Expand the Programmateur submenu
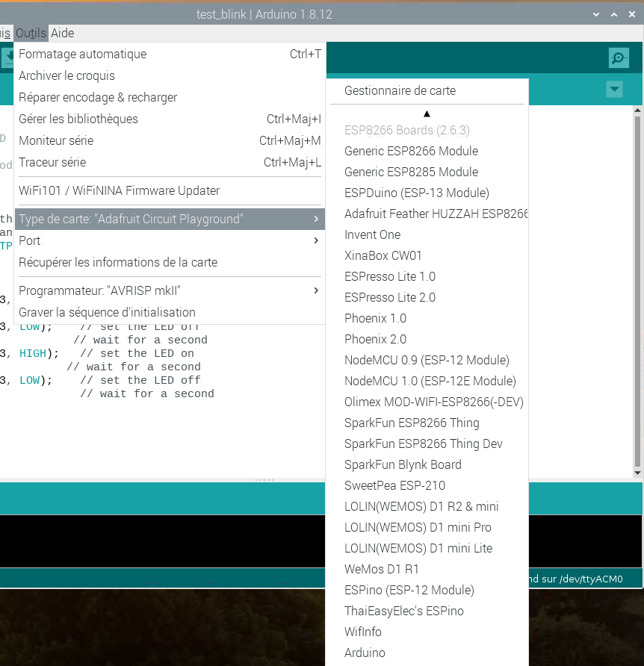This screenshot has height=666, width=644. pyautogui.click(x=170, y=290)
